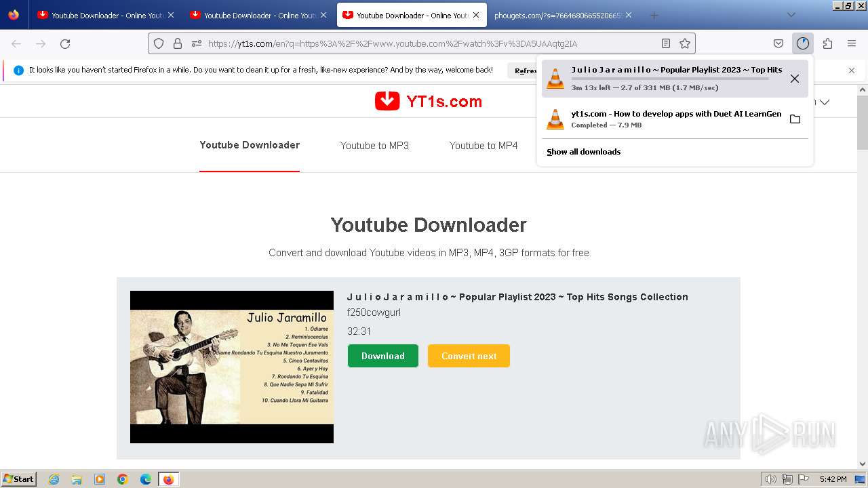Open the Youtube to MP4 nav item
This screenshot has width=868, height=488.
click(484, 146)
